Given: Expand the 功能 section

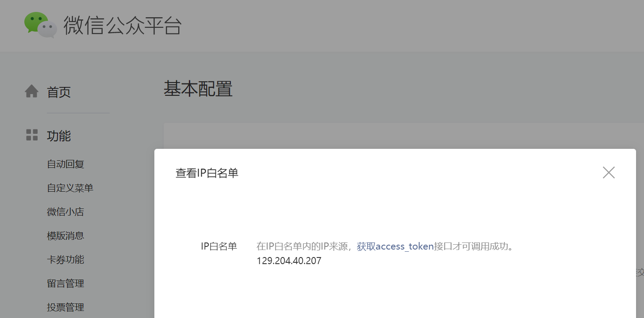Looking at the screenshot, I should [x=59, y=136].
